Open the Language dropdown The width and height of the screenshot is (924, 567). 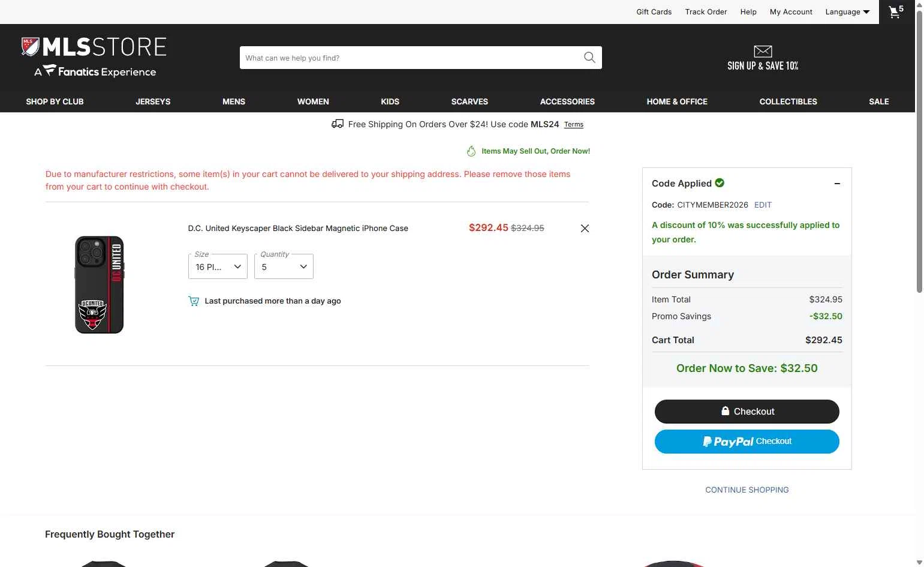click(x=847, y=12)
